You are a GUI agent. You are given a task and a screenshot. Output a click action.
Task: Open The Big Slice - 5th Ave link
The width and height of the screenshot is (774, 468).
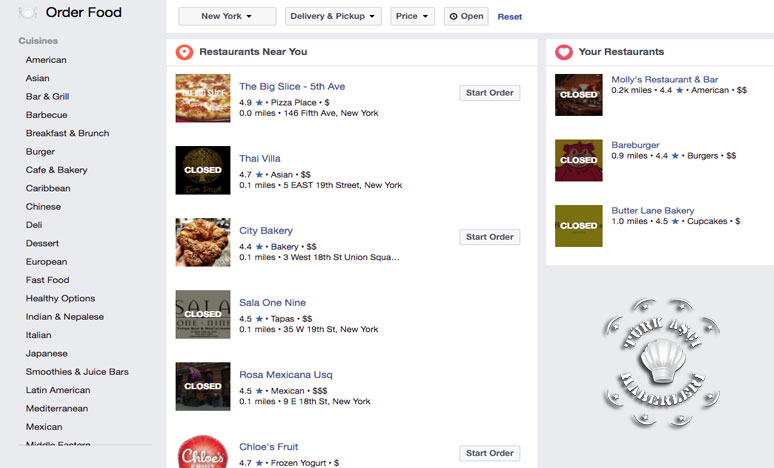coord(292,86)
